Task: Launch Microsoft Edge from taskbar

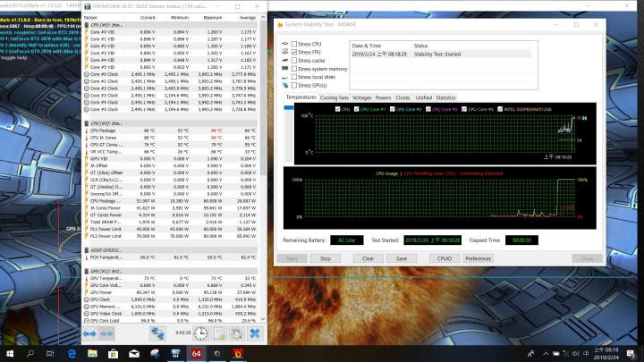Action: pos(72,353)
